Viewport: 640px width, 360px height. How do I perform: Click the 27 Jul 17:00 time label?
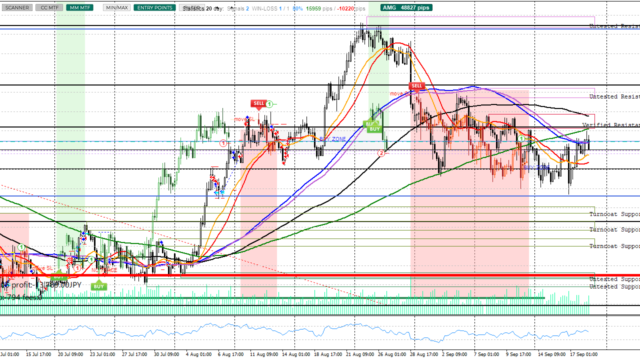pyautogui.click(x=134, y=354)
